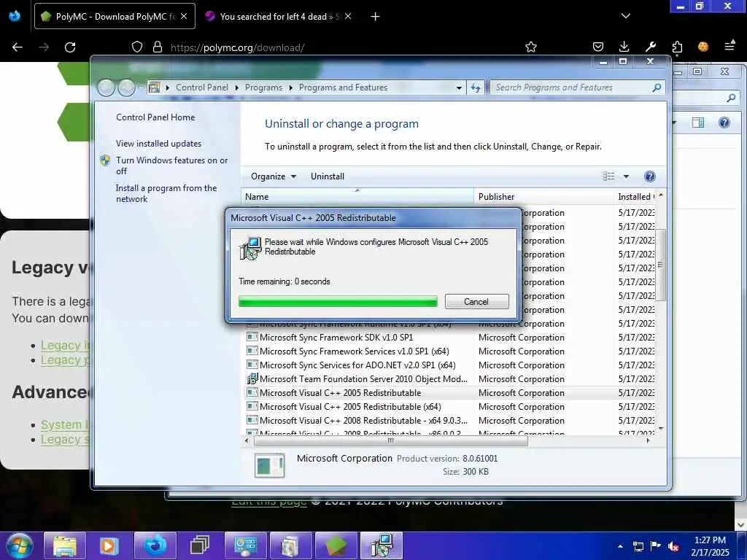747x560 pixels.
Task: Click the tracking protection shield icon
Action: pyautogui.click(x=137, y=47)
